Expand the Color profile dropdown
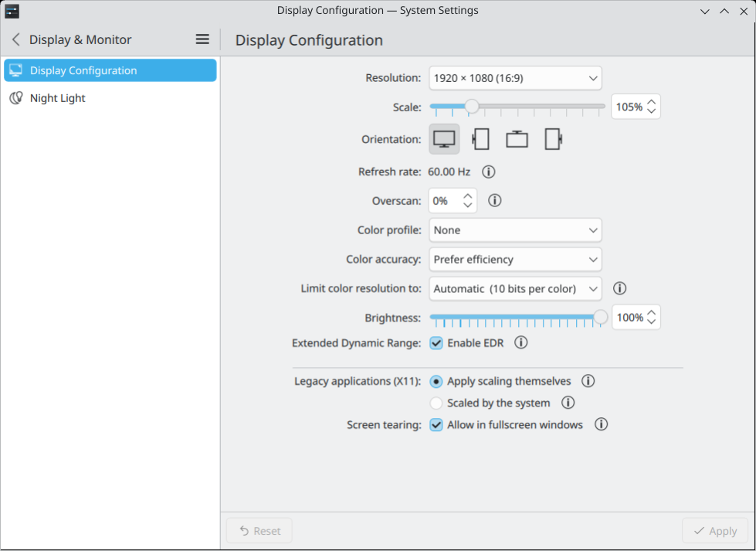Viewport: 756px width, 551px height. (x=515, y=230)
